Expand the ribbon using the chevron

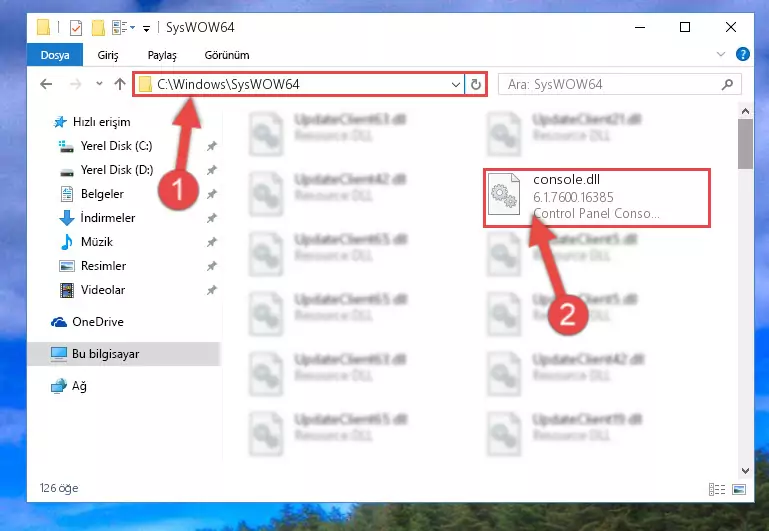(720, 54)
